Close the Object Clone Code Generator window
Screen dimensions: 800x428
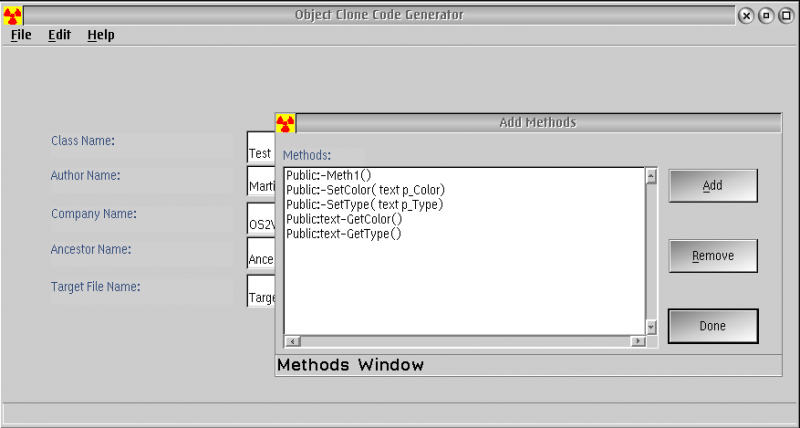click(746, 16)
